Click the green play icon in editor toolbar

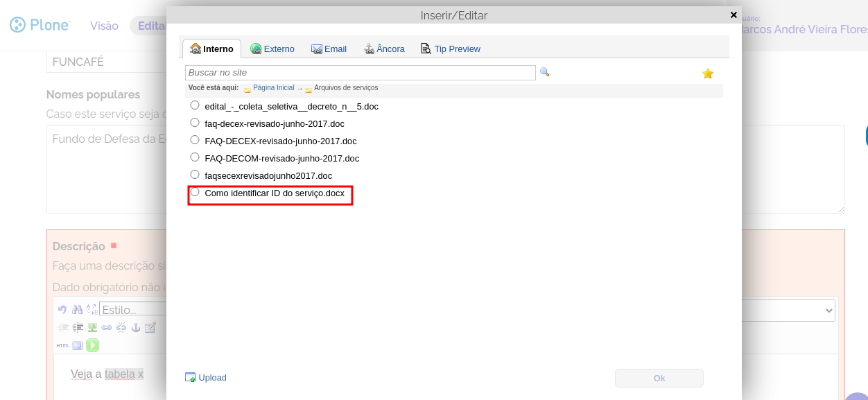tap(92, 345)
